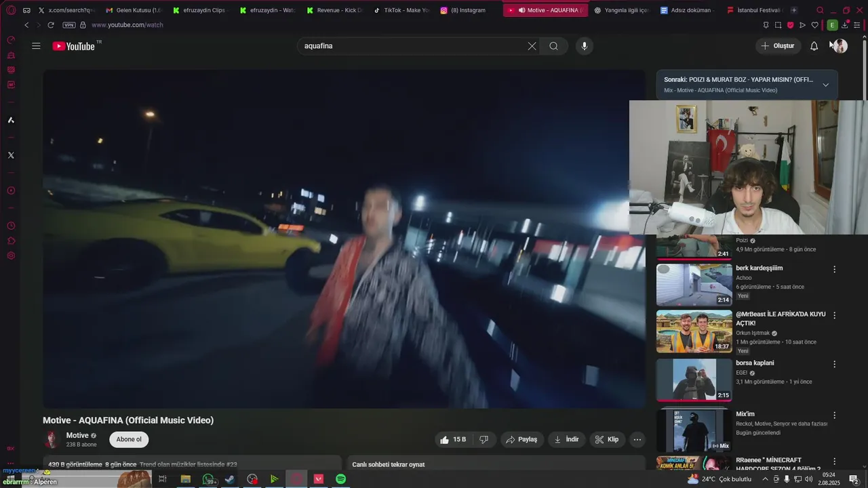The width and height of the screenshot is (868, 488).
Task: Open taskbar volume speaker icon
Action: tap(808, 479)
